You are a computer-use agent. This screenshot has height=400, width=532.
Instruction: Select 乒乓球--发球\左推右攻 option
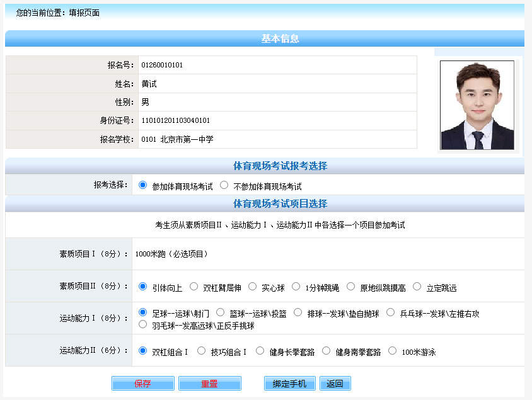click(390, 312)
